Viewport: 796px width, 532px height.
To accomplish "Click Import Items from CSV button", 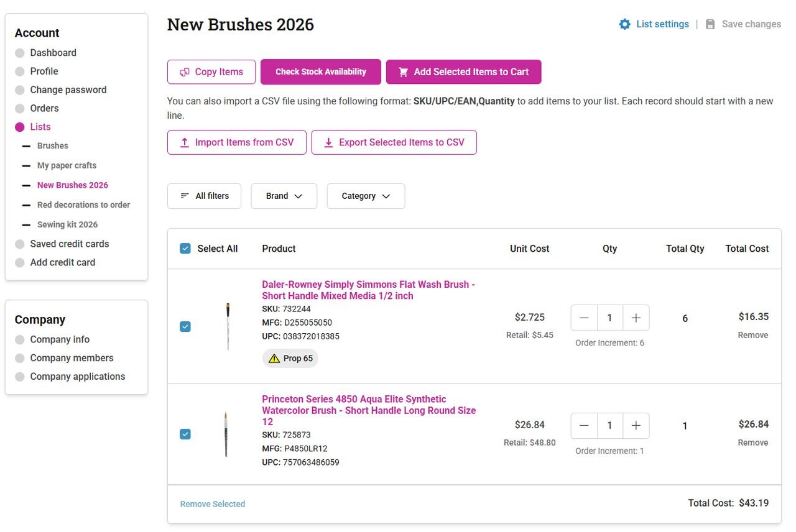I will click(x=237, y=142).
